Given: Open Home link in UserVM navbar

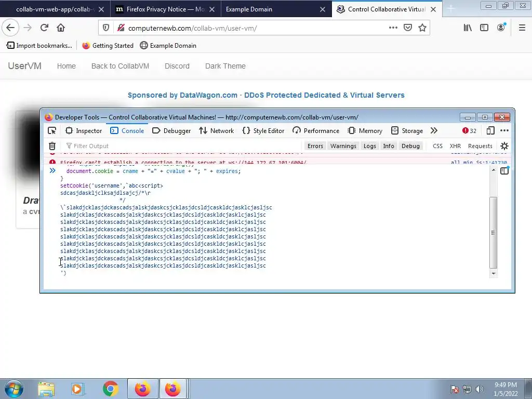Looking at the screenshot, I should pos(66,66).
